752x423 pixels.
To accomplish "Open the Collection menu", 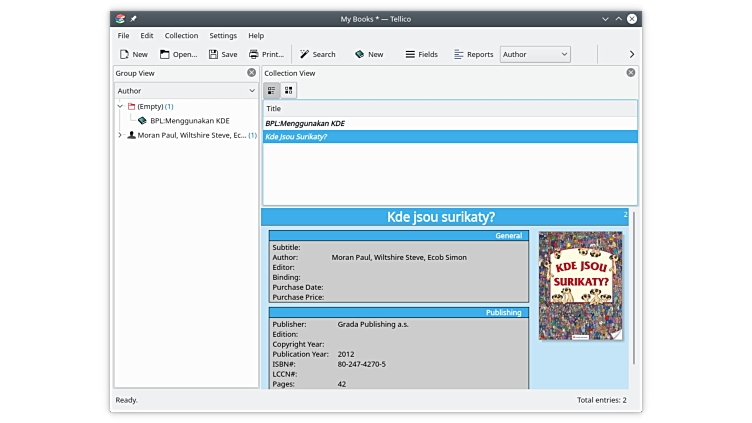I will 181,35.
